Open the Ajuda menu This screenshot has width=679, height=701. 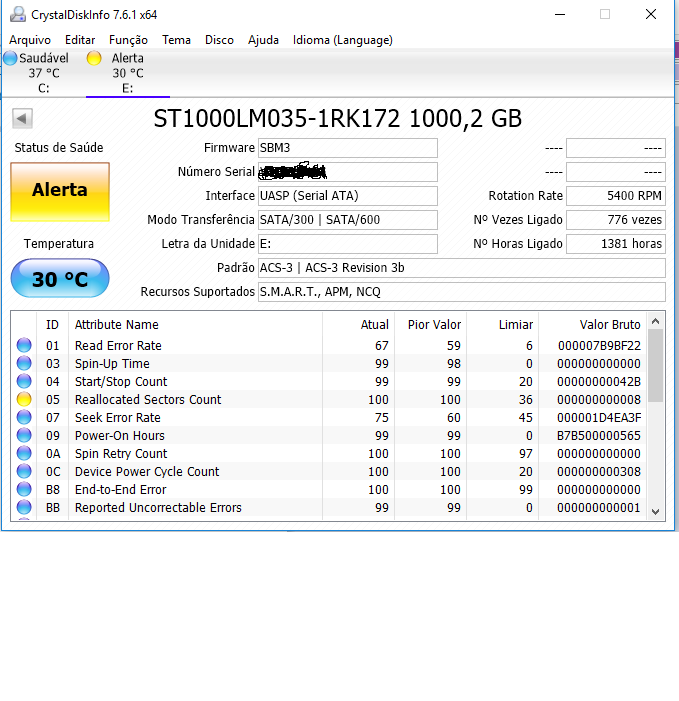(x=263, y=40)
